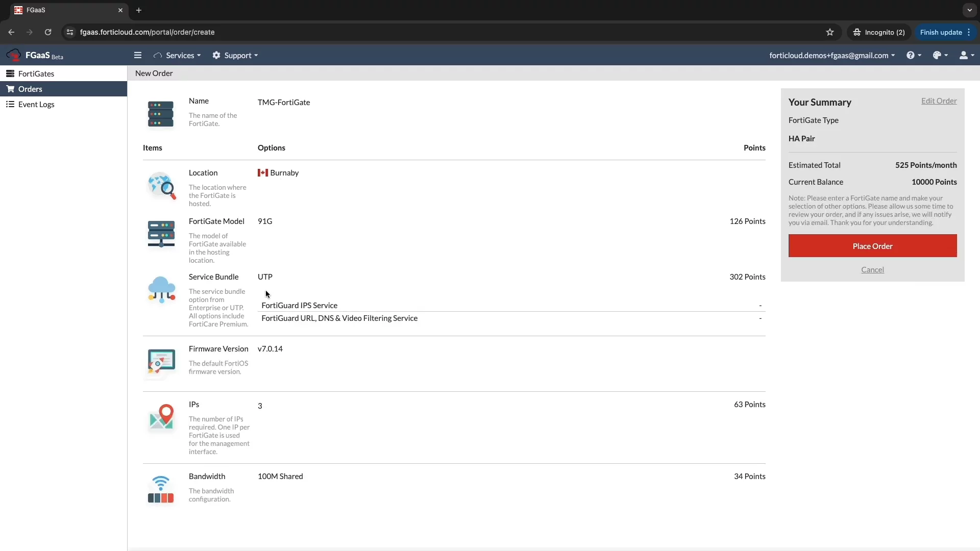Click the Edit Order link
The image size is (980, 551).
(x=939, y=101)
